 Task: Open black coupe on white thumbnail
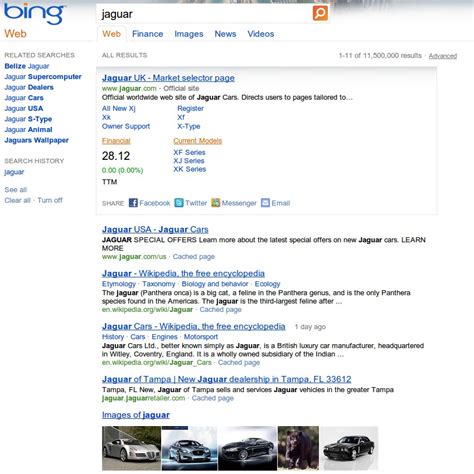(x=247, y=448)
